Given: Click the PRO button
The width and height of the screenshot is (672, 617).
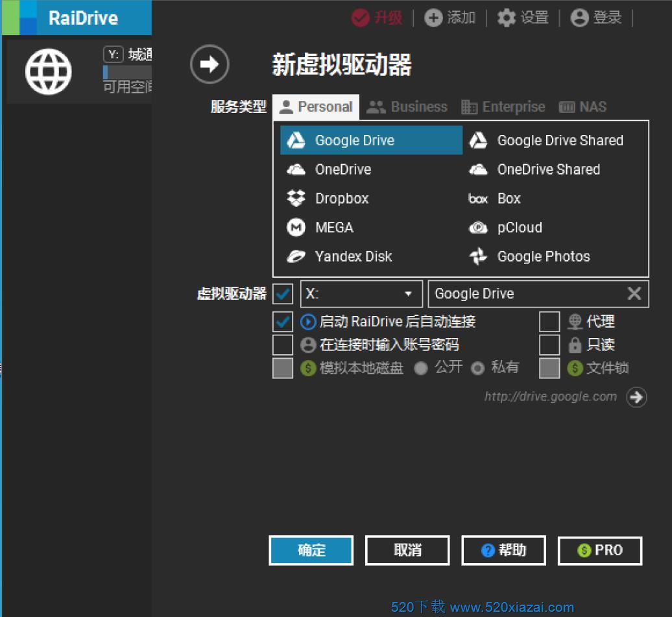Looking at the screenshot, I should pyautogui.click(x=600, y=551).
